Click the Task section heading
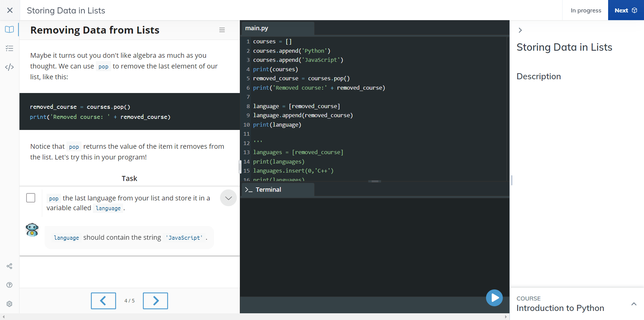Viewport: 644px width, 320px height. [x=129, y=178]
